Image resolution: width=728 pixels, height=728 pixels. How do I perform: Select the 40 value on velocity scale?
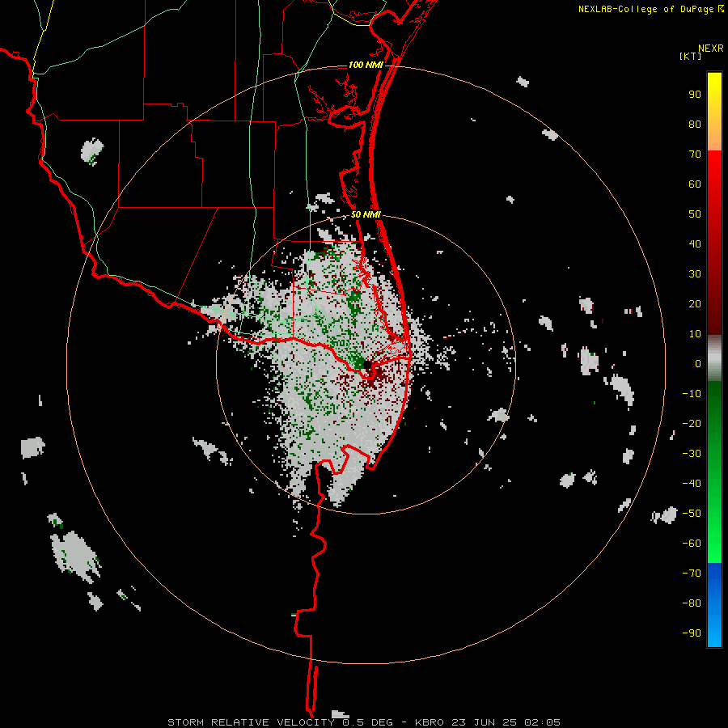(x=695, y=243)
